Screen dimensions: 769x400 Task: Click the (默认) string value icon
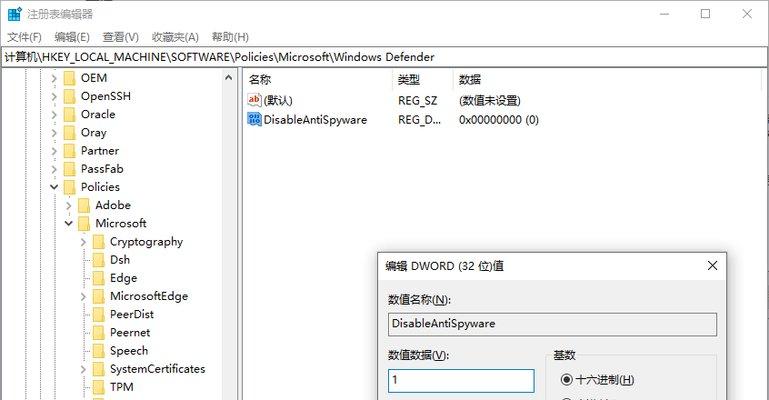tap(254, 100)
